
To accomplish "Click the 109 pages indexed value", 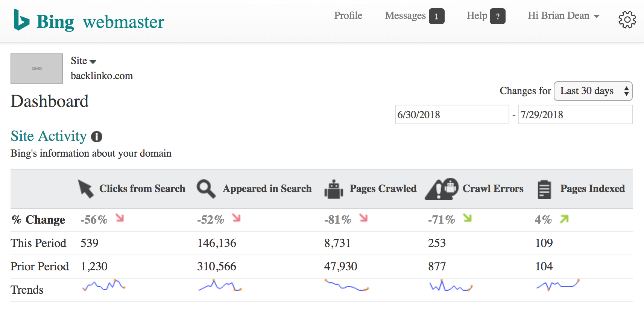I will point(544,243).
